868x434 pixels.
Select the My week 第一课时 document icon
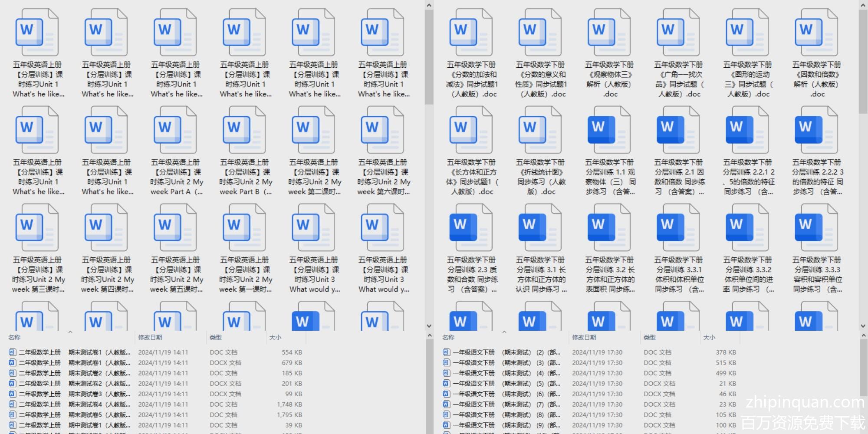(x=244, y=228)
